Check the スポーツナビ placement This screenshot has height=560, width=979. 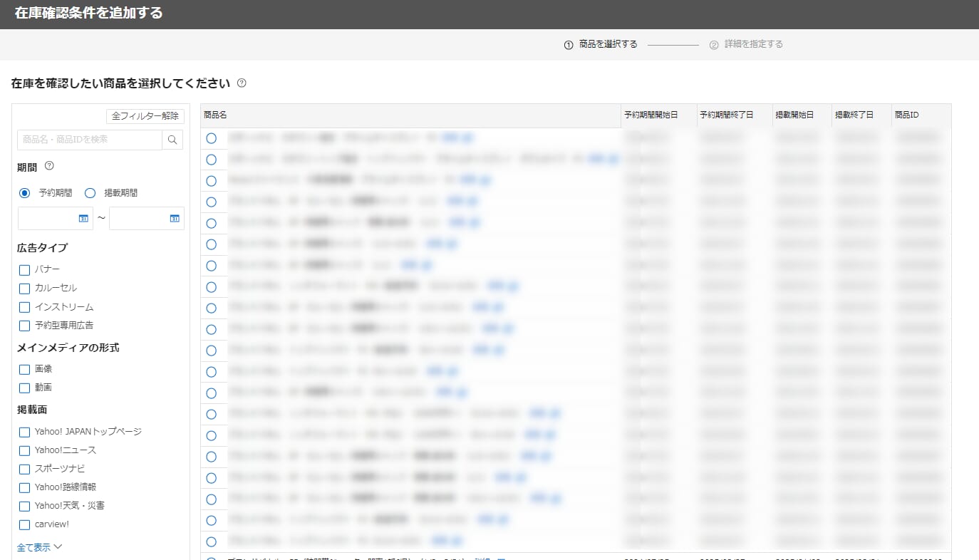[24, 469]
